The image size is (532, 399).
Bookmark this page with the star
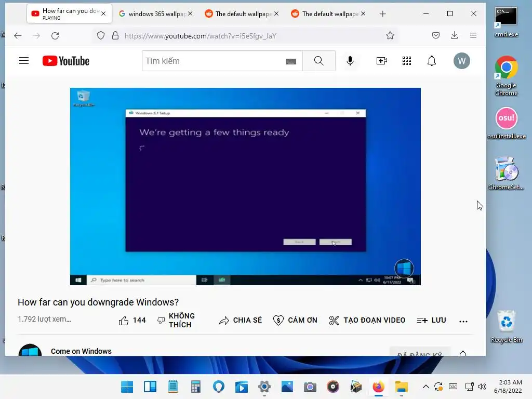click(x=390, y=35)
